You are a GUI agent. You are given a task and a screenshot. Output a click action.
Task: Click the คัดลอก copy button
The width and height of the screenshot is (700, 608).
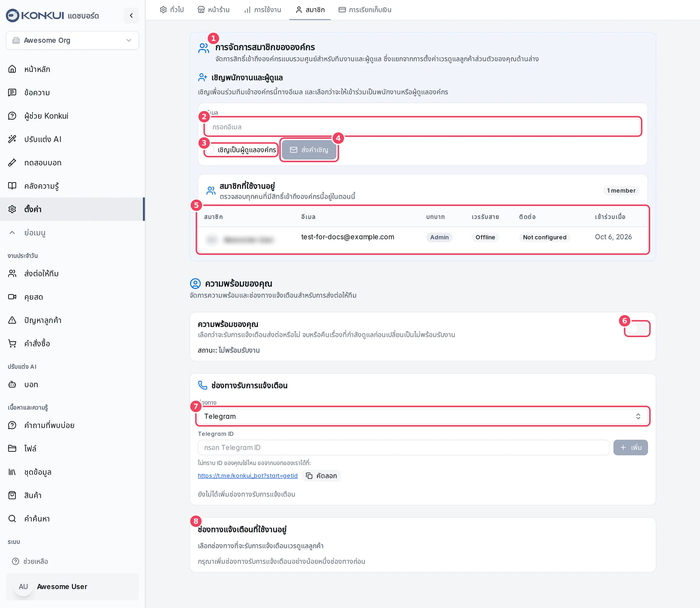tap(321, 476)
